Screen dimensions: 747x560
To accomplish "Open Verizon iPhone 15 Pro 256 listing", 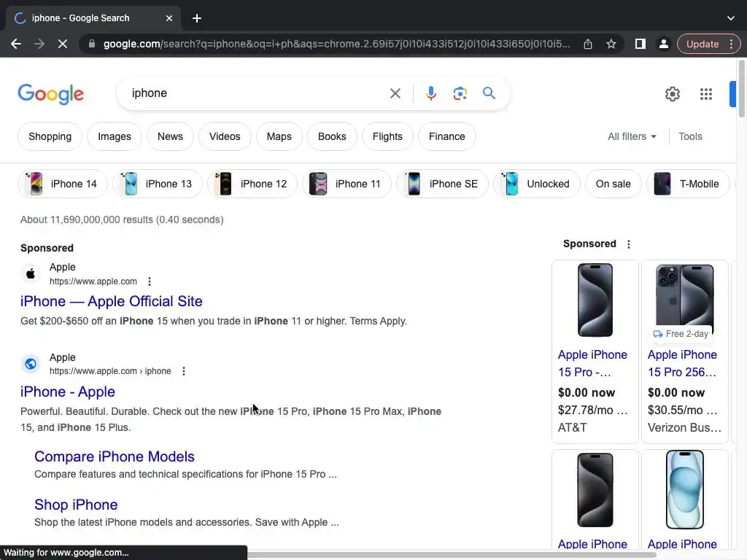I will pos(682,363).
